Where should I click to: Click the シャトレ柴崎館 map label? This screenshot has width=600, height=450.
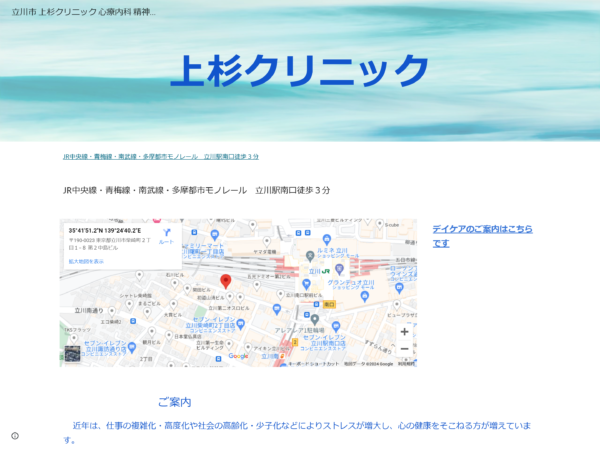(x=135, y=296)
